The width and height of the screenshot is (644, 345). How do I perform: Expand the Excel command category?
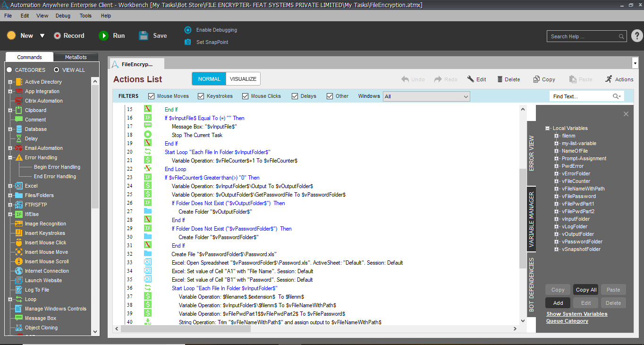(10, 186)
